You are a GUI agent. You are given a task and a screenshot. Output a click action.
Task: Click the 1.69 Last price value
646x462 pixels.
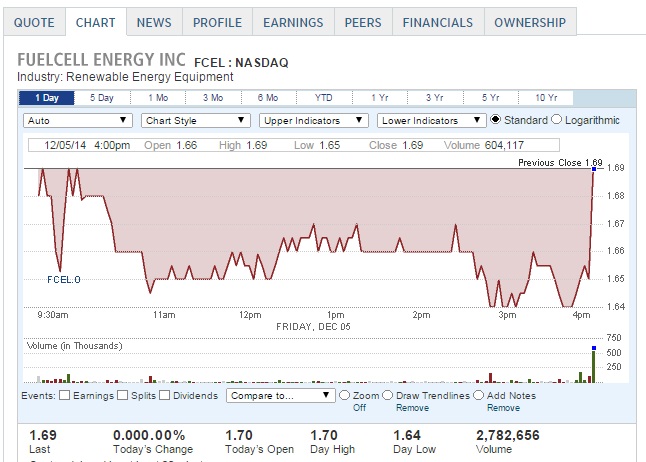point(43,435)
